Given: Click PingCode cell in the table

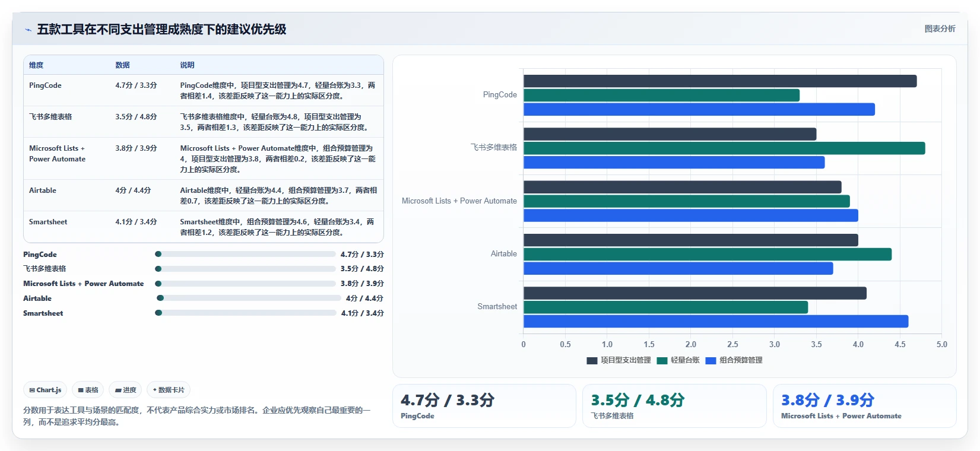Looking at the screenshot, I should (x=45, y=85).
